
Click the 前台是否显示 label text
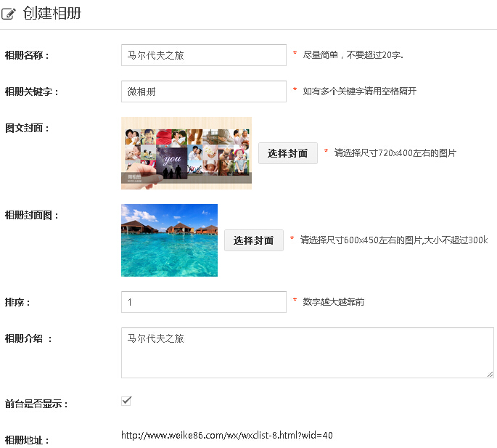pyautogui.click(x=36, y=404)
